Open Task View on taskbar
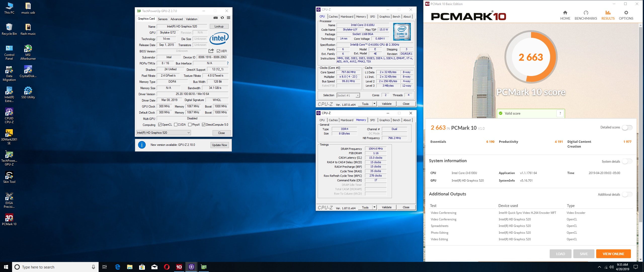 point(105,267)
